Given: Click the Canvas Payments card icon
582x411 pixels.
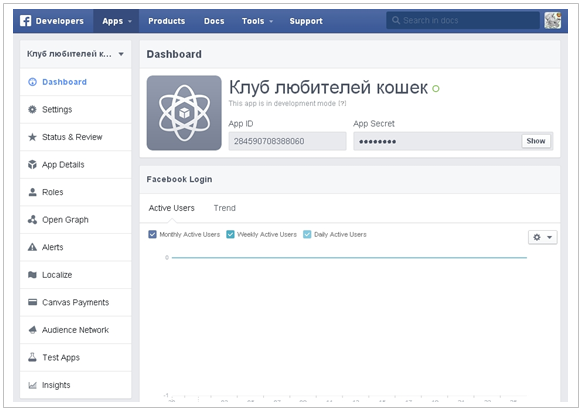Looking at the screenshot, I should [33, 302].
